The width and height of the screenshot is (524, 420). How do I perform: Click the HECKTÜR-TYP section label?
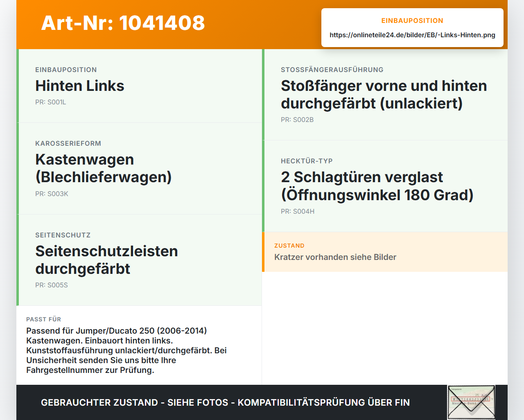(307, 161)
